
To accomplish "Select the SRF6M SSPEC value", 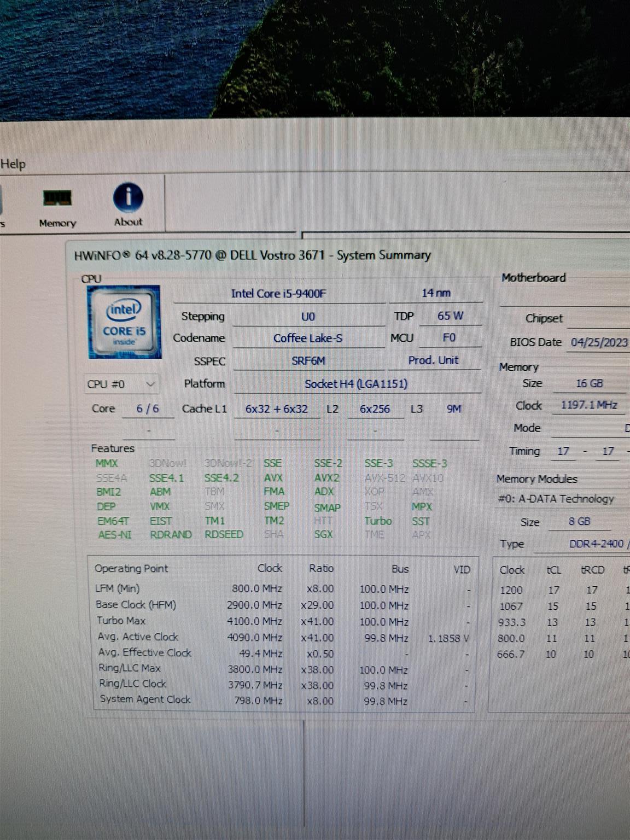I will 308,361.
